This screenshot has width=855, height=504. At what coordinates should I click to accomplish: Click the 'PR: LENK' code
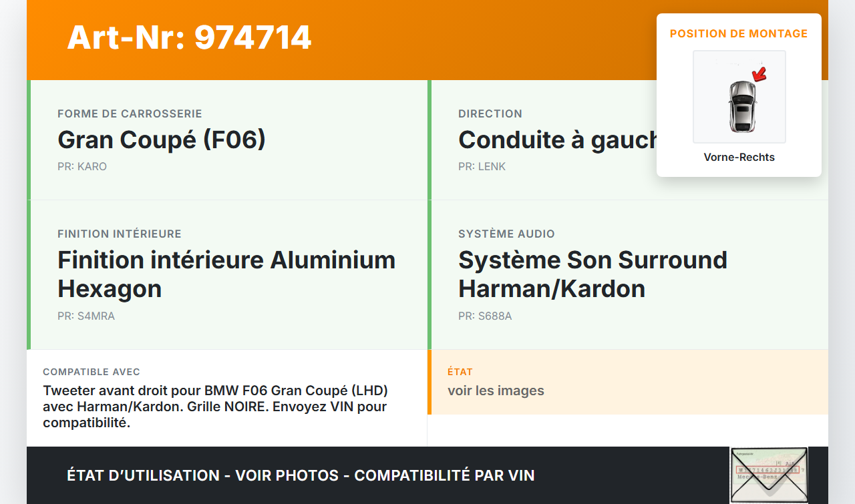[x=482, y=166]
